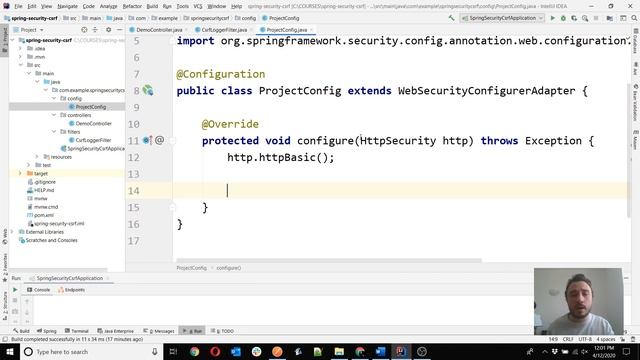Start debugging with the bug icon
This screenshot has width=640, height=360.
click(x=563, y=18)
